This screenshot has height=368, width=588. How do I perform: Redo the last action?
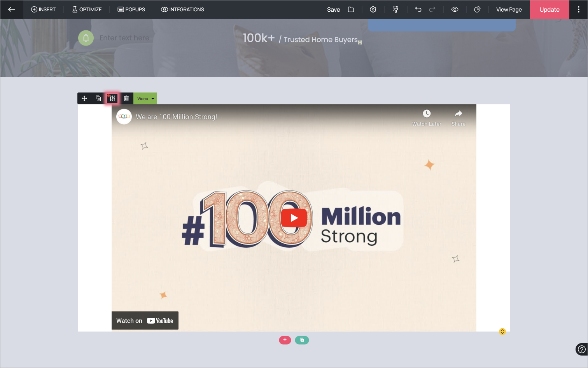432,9
